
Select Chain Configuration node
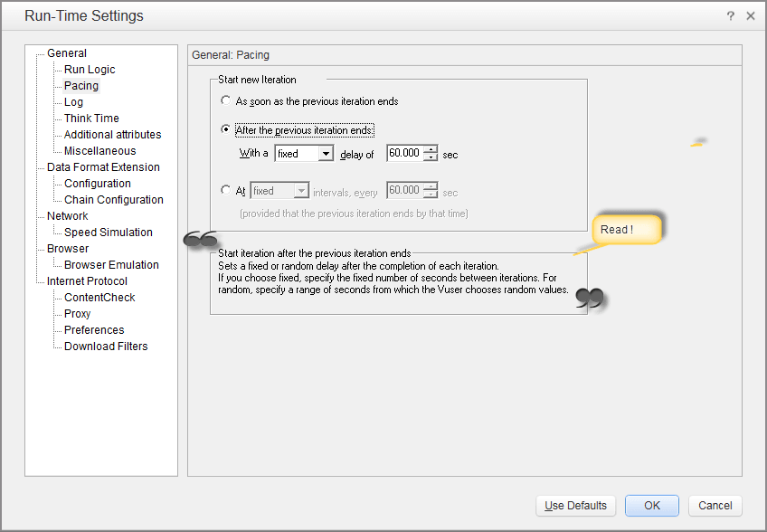[113, 200]
